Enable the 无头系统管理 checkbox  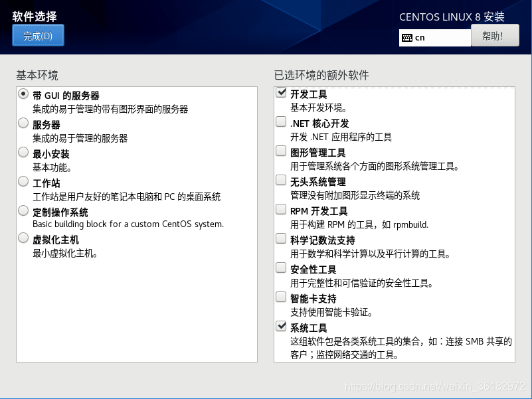281,180
